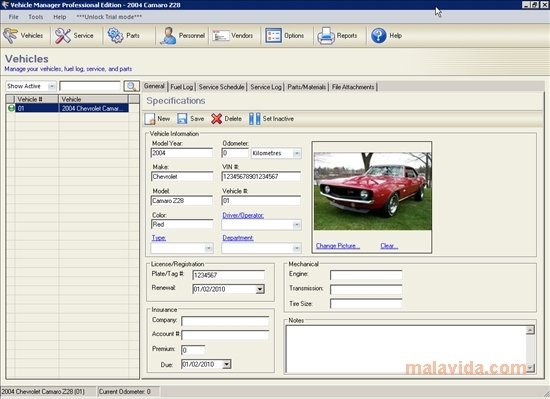The image size is (550, 399).
Task: Click the red Camaro vehicle picture
Action: pos(373,191)
